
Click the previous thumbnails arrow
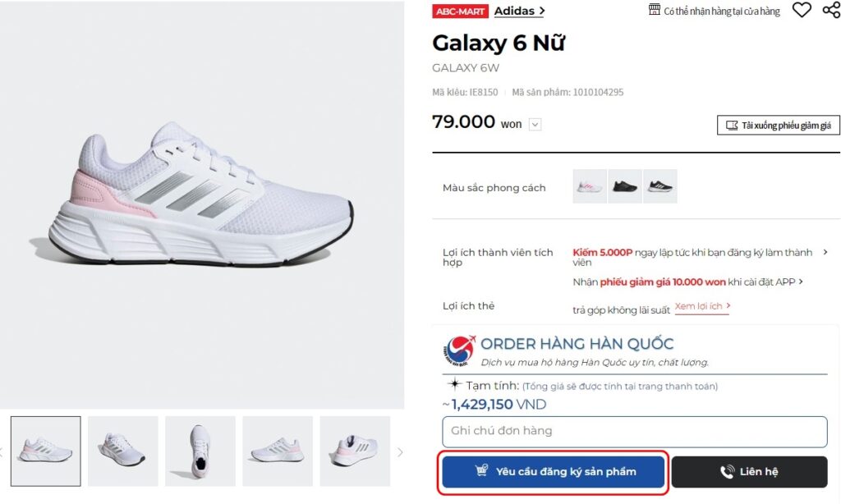2,451
